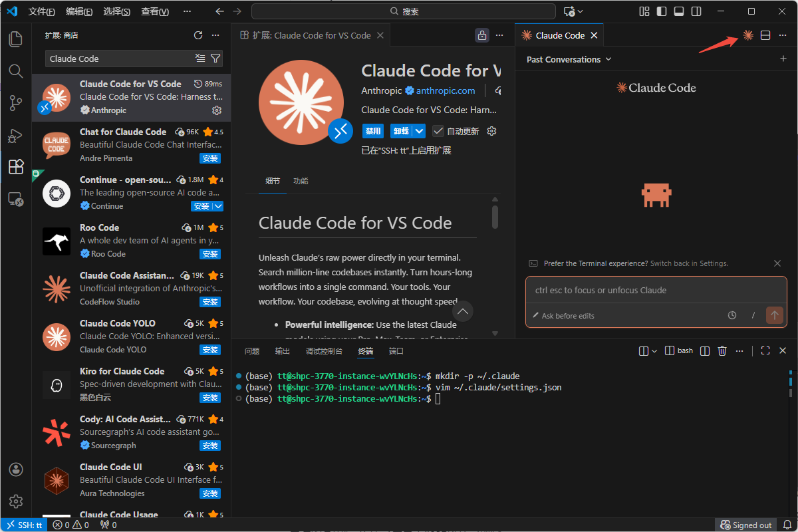Expand the Past Conversations dropdown
The height and width of the screenshot is (532, 798).
[x=569, y=59]
